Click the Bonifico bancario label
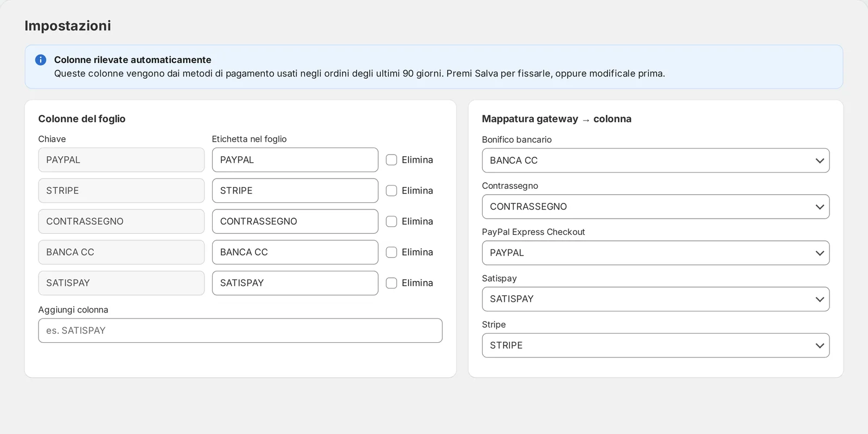Image resolution: width=868 pixels, height=434 pixels. [x=517, y=139]
